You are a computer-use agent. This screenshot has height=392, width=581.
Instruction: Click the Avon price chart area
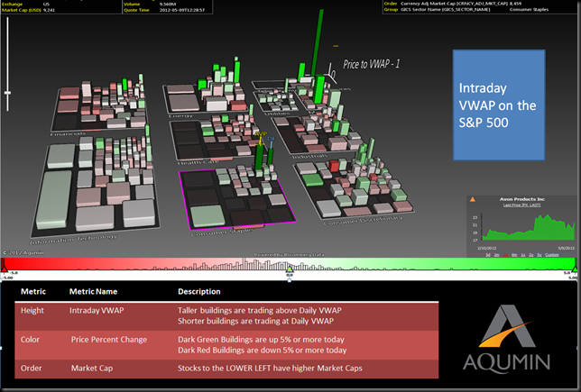[528, 227]
